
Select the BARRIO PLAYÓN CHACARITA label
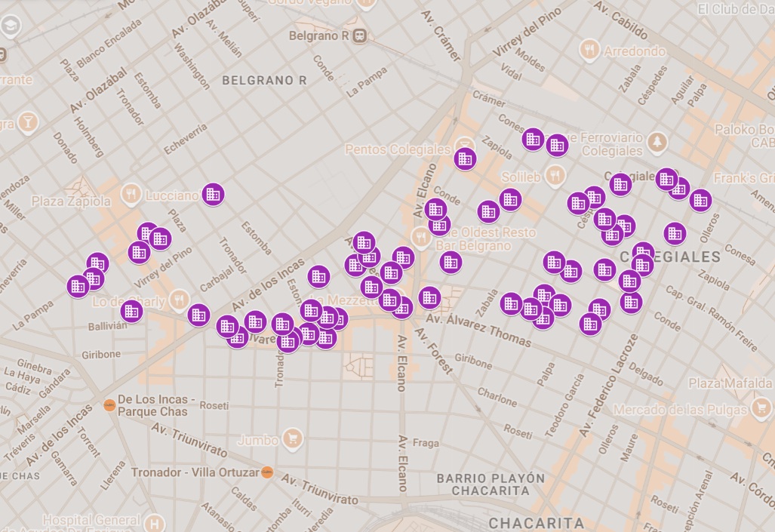click(x=491, y=484)
